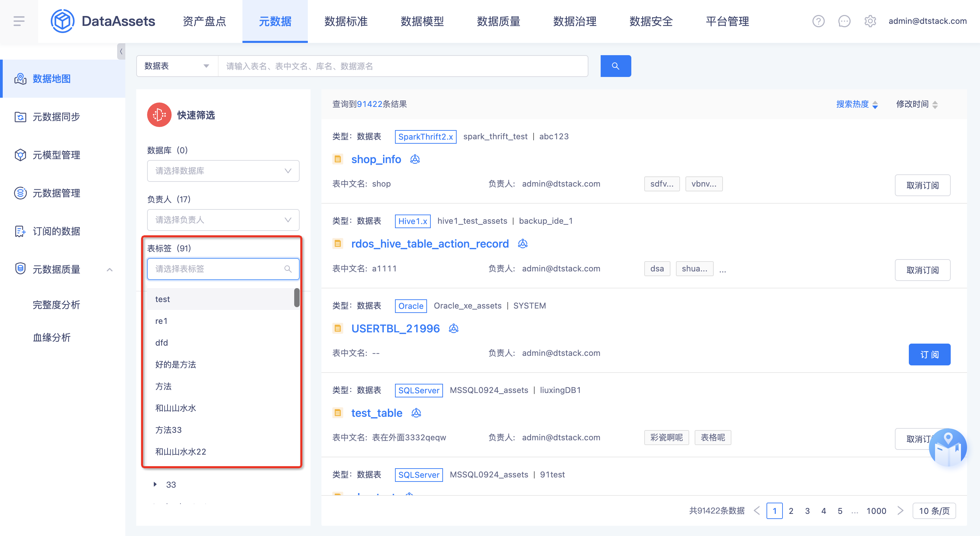Click the red 快速筛选 filter icon
The image size is (980, 536).
point(159,115)
